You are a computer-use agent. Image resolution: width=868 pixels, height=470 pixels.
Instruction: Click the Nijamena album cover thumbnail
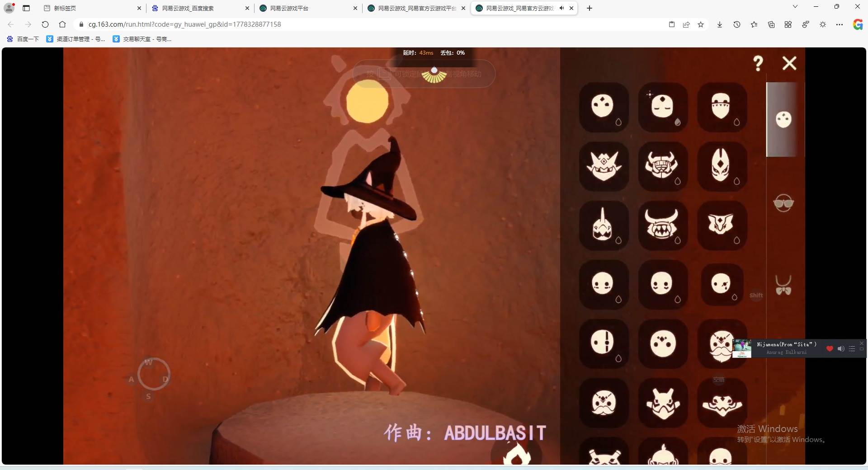pyautogui.click(x=742, y=348)
